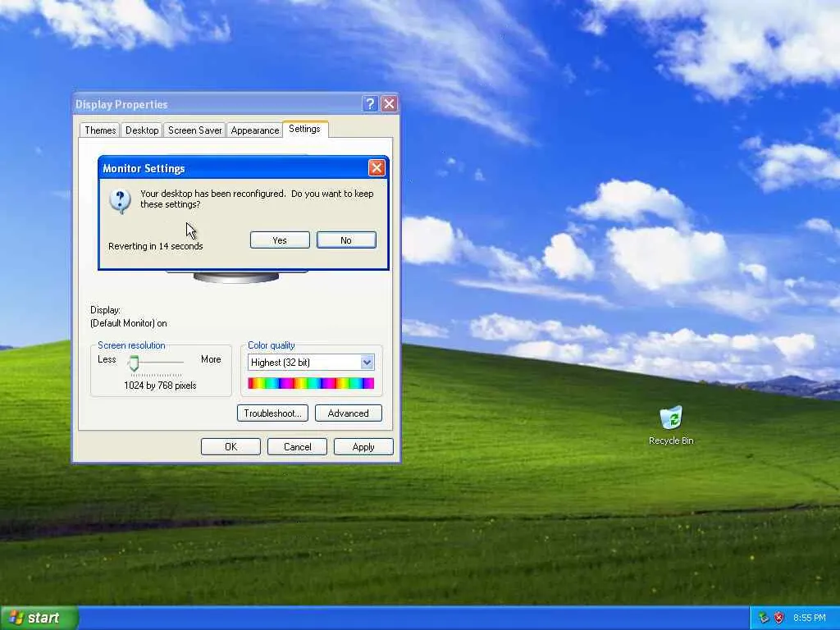The width and height of the screenshot is (840, 630).
Task: Click the Screen resolution slider thumb
Action: pyautogui.click(x=134, y=363)
